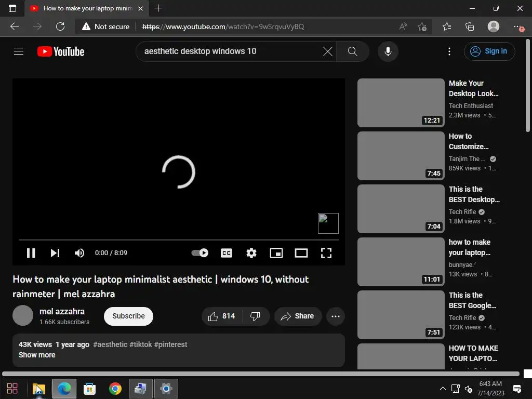The height and width of the screenshot is (399, 532).
Task: Dislike this video
Action: click(256, 316)
